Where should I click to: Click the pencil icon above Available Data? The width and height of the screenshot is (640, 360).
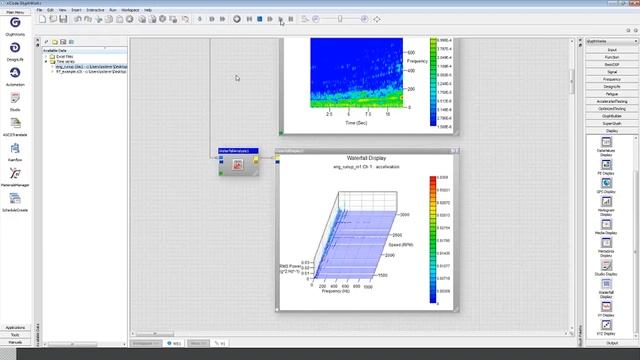click(46, 42)
